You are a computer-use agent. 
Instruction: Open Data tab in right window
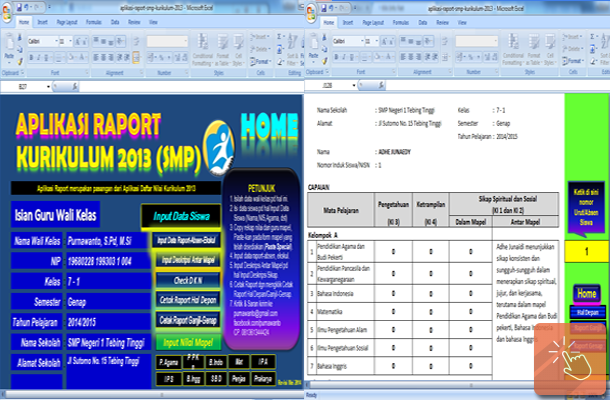click(x=422, y=23)
